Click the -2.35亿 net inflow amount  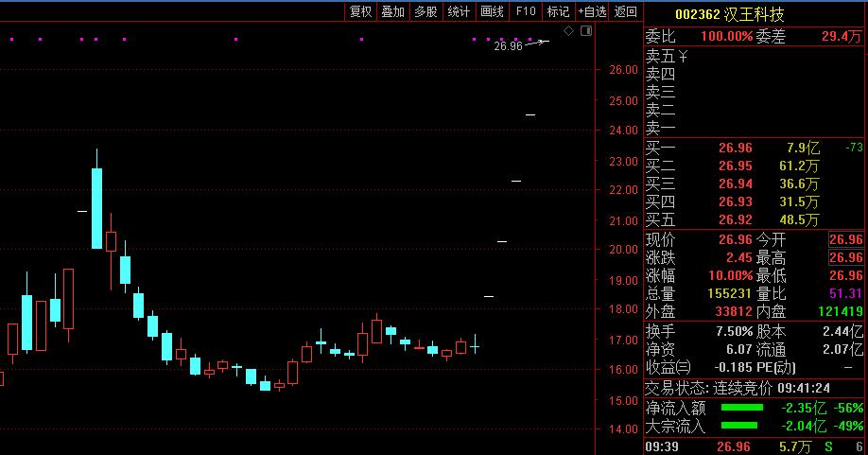(x=804, y=408)
